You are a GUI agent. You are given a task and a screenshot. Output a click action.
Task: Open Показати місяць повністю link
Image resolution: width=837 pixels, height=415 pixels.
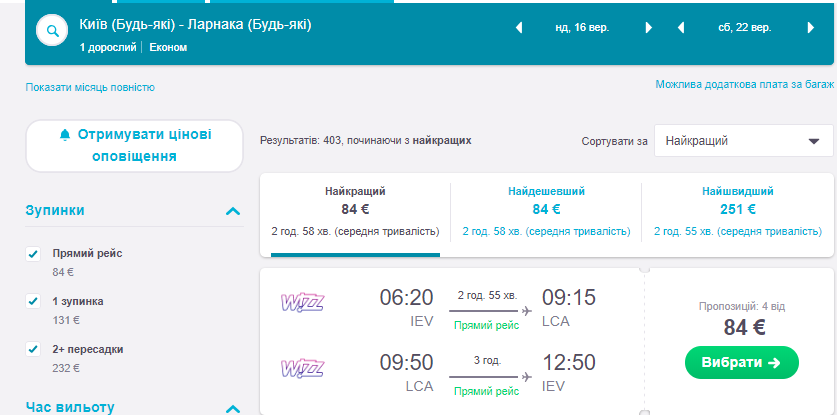click(90, 87)
